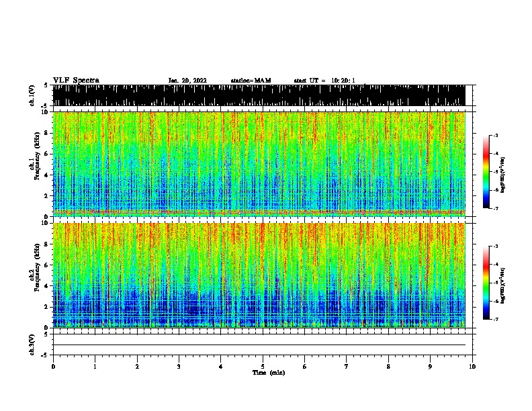Click ch.1 colorbar unit label log(PSD)

(x=502, y=175)
